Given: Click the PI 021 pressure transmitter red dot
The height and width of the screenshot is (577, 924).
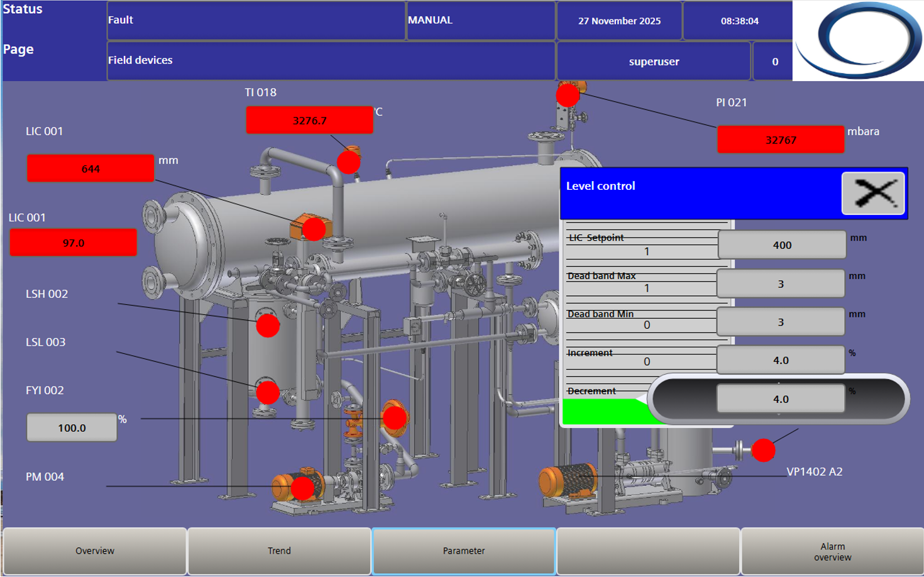Looking at the screenshot, I should click(x=568, y=95).
